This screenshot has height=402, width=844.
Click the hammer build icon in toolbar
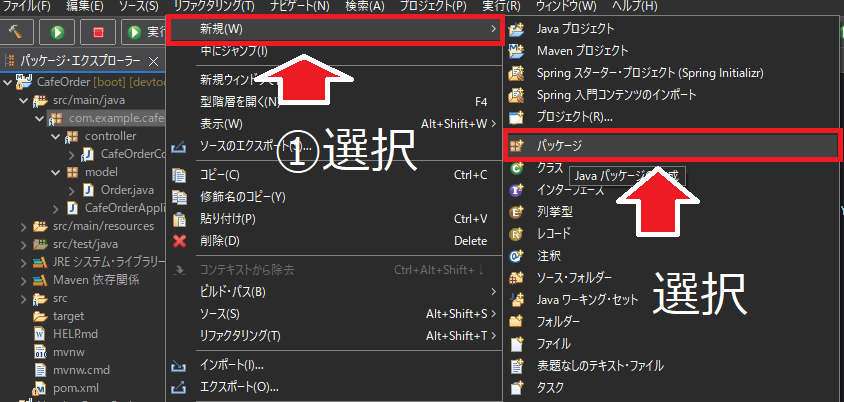(15, 32)
